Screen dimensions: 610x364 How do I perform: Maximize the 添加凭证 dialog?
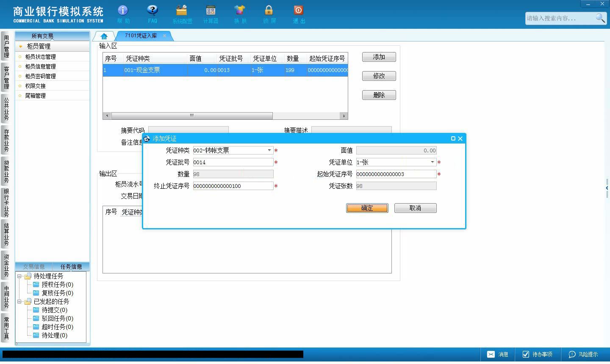click(453, 138)
